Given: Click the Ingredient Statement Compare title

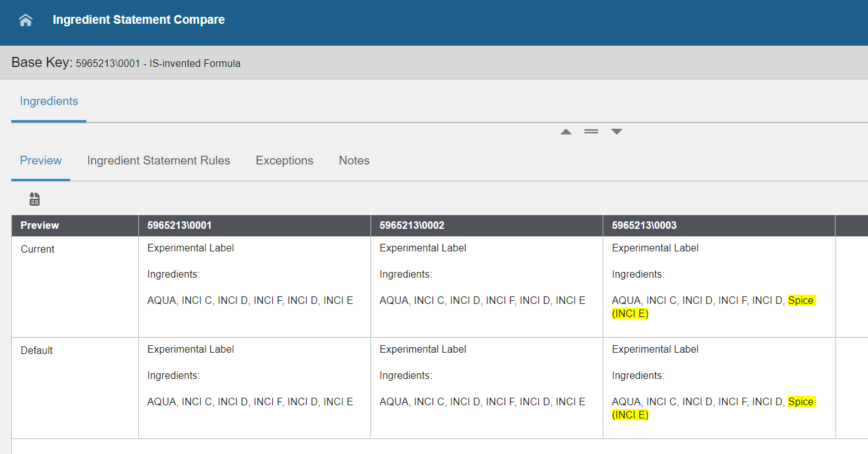Looking at the screenshot, I should coord(139,19).
